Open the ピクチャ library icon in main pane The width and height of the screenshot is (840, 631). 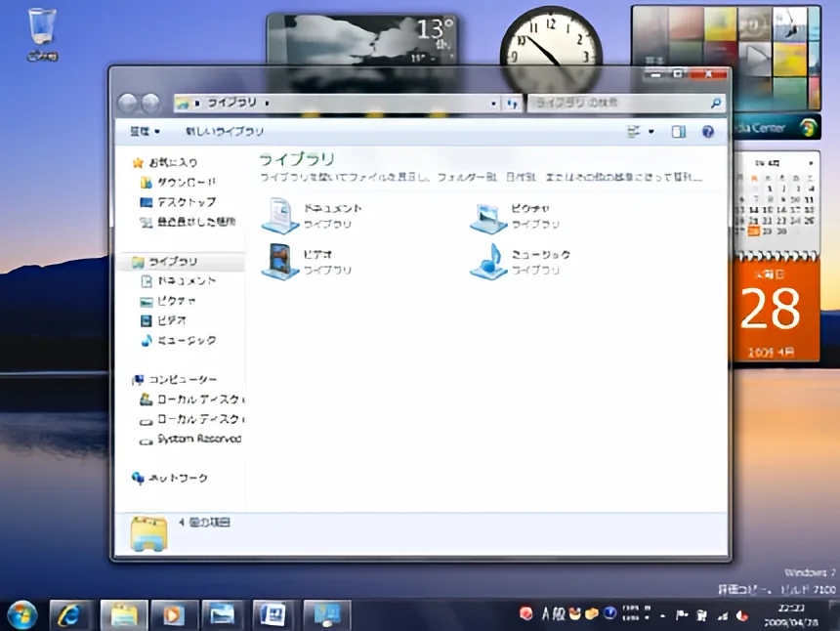coord(488,216)
